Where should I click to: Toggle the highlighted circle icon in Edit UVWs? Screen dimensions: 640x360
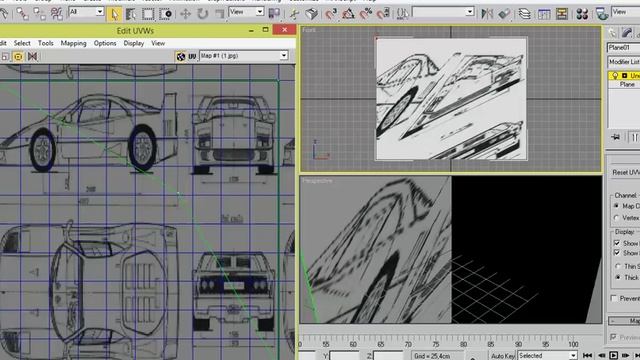pos(18,57)
